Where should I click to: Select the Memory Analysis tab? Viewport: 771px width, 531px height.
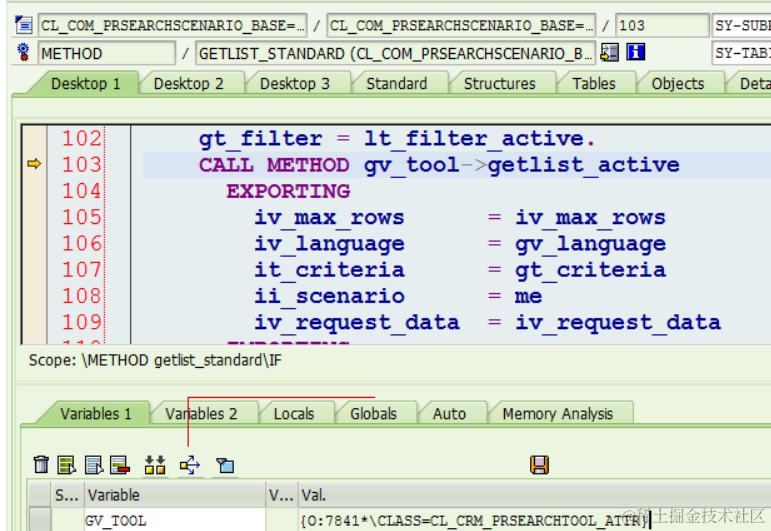click(x=558, y=413)
